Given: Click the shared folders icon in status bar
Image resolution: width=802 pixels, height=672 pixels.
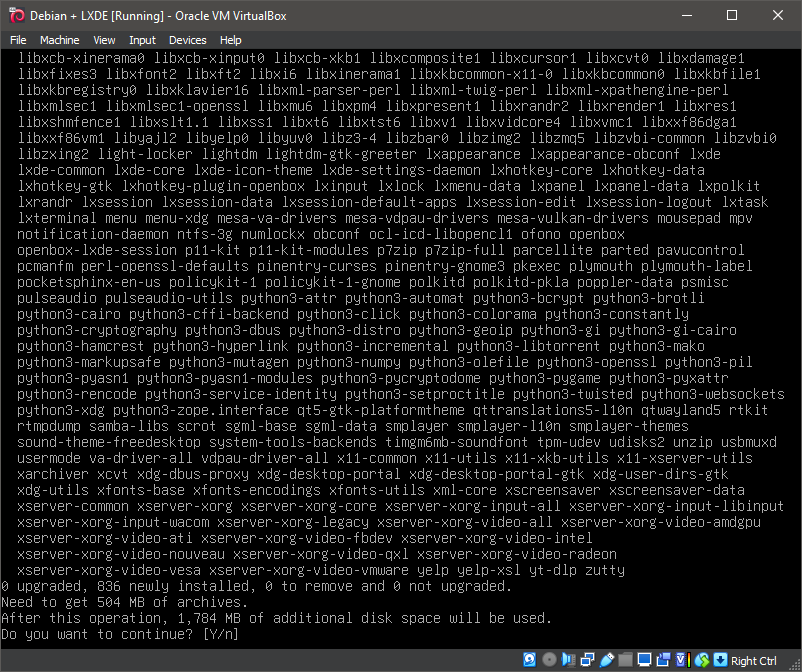Looking at the screenshot, I should click(x=625, y=659).
